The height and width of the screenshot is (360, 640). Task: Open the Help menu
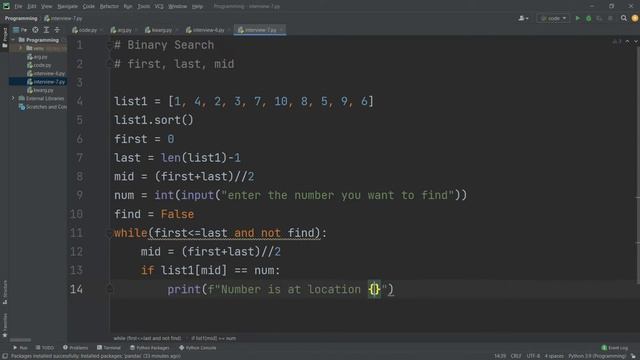pyautogui.click(x=197, y=6)
